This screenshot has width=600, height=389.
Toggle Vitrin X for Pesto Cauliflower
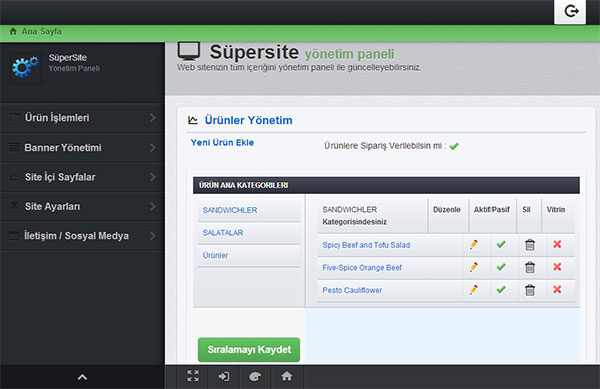pos(557,289)
